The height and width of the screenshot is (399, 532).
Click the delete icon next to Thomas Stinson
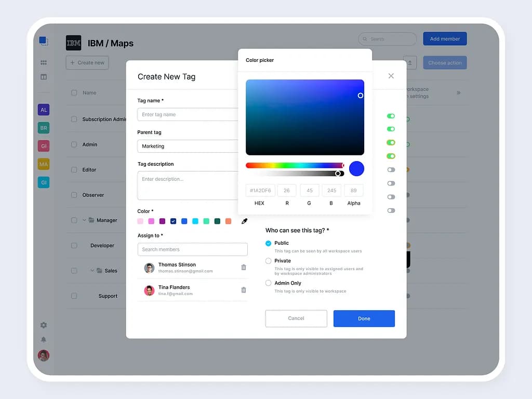tap(243, 267)
